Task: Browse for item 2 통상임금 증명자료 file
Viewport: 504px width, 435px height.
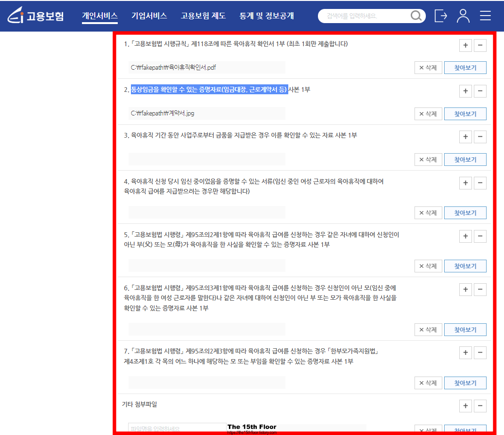Action: (465, 114)
